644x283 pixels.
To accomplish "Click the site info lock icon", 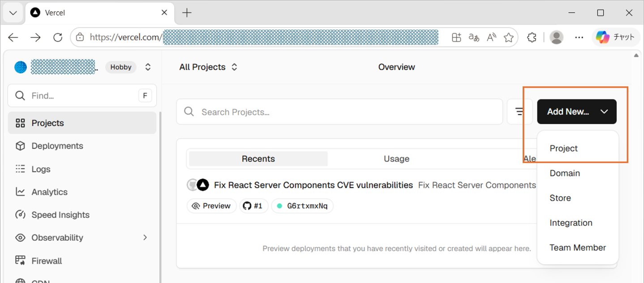I will pyautogui.click(x=80, y=38).
